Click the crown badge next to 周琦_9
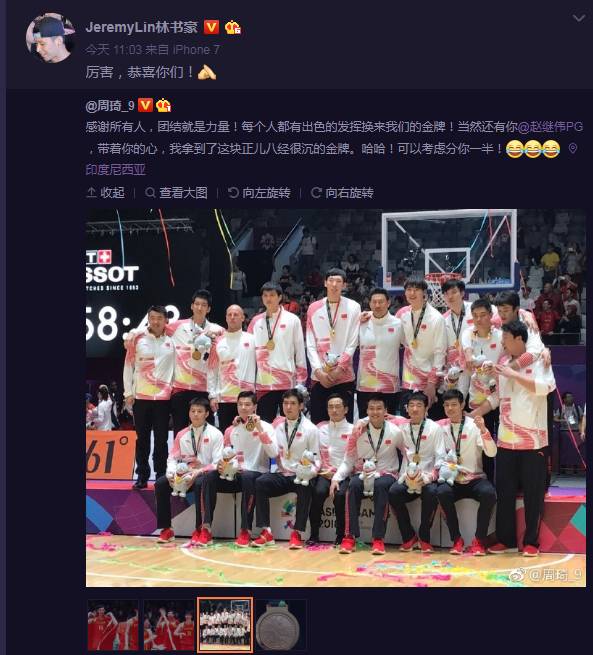Viewport: 593px width, 655px height. coord(163,105)
